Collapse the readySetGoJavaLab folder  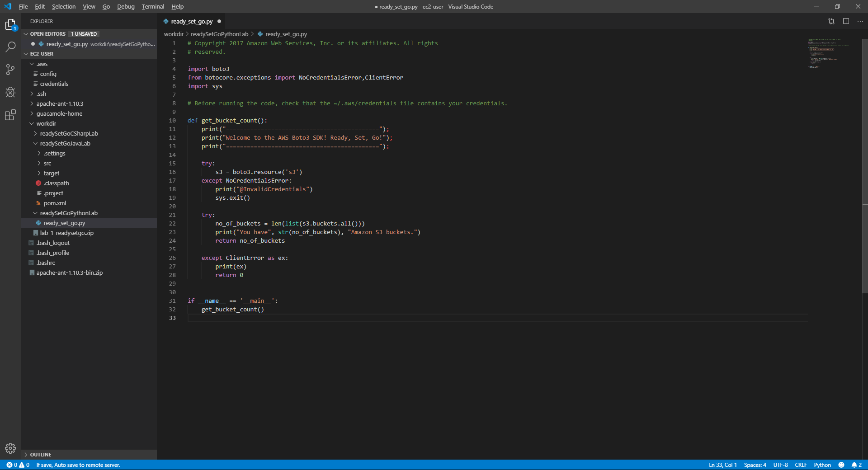click(x=65, y=144)
